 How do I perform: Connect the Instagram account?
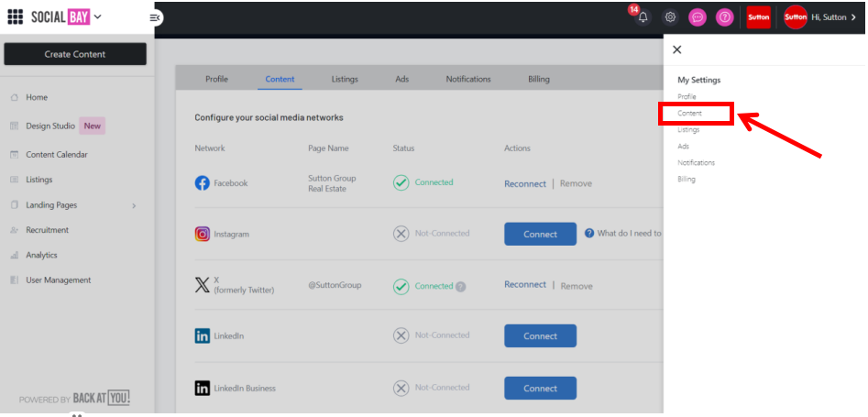[540, 235]
